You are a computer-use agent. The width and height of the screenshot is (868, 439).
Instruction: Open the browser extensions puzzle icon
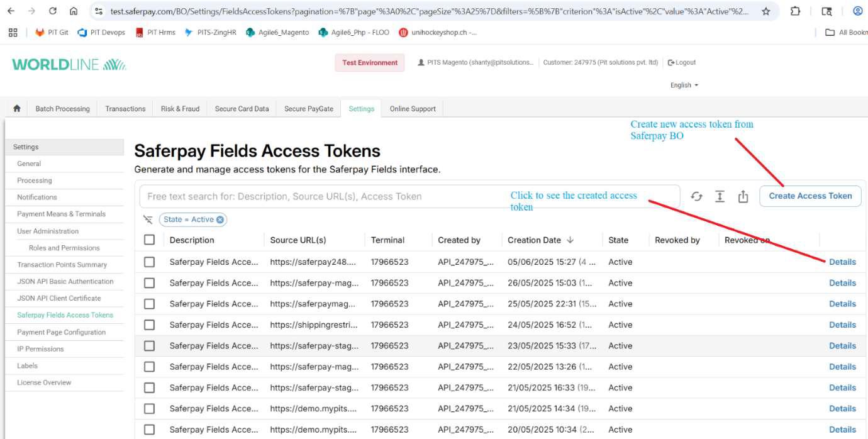[796, 11]
